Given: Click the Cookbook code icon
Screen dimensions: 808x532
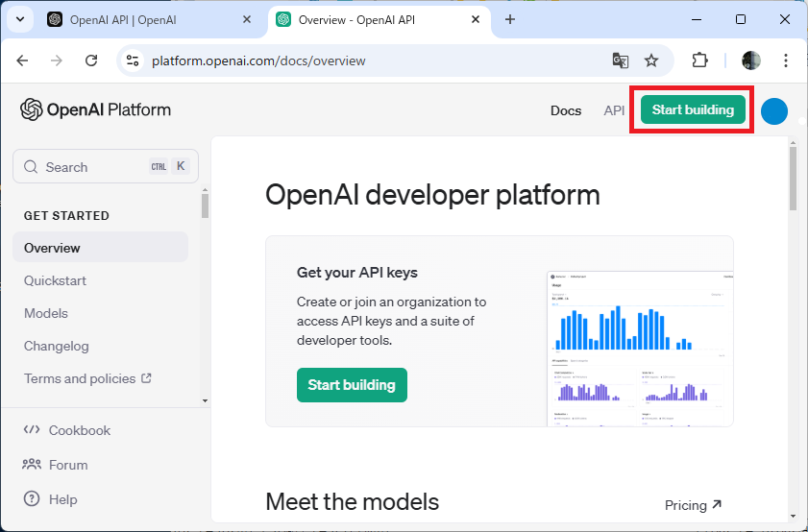Looking at the screenshot, I should [x=32, y=429].
